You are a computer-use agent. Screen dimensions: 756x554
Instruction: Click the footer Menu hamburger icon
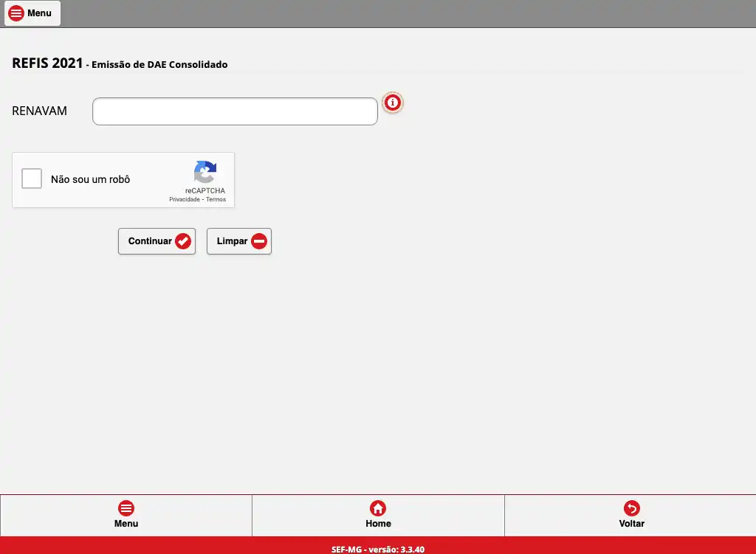pos(126,508)
